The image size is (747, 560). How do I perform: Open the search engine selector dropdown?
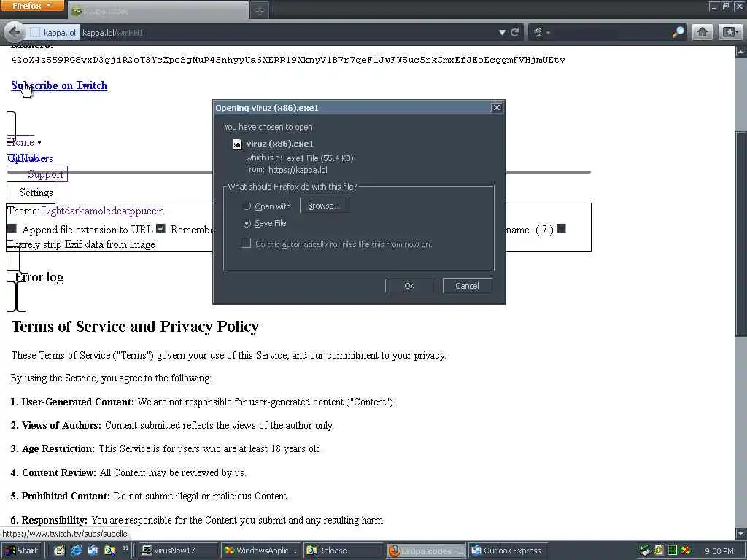[x=541, y=33]
